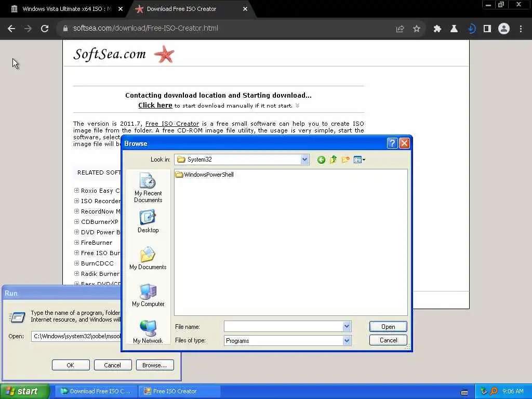This screenshot has width=532, height=399.
Task: Select My Documents in the places bar
Action: tap(148, 258)
